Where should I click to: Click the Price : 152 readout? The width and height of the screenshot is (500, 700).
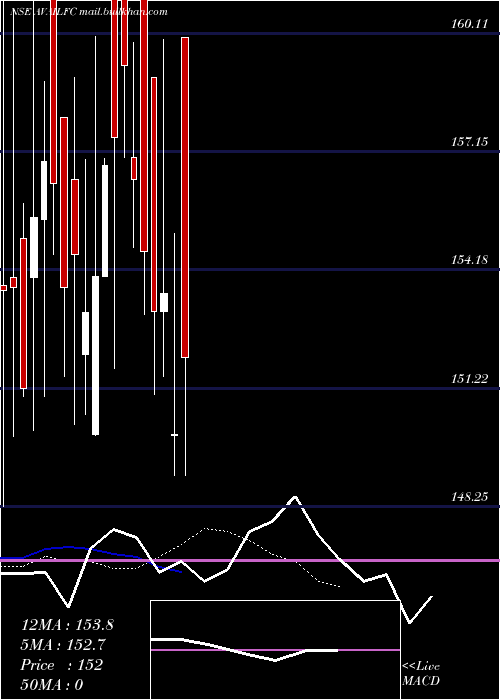click(x=62, y=665)
